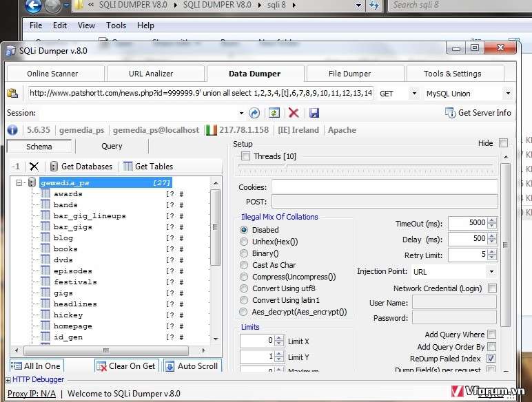Collapse the gemedia_ps database tree node
The image size is (532, 402).
point(19,182)
